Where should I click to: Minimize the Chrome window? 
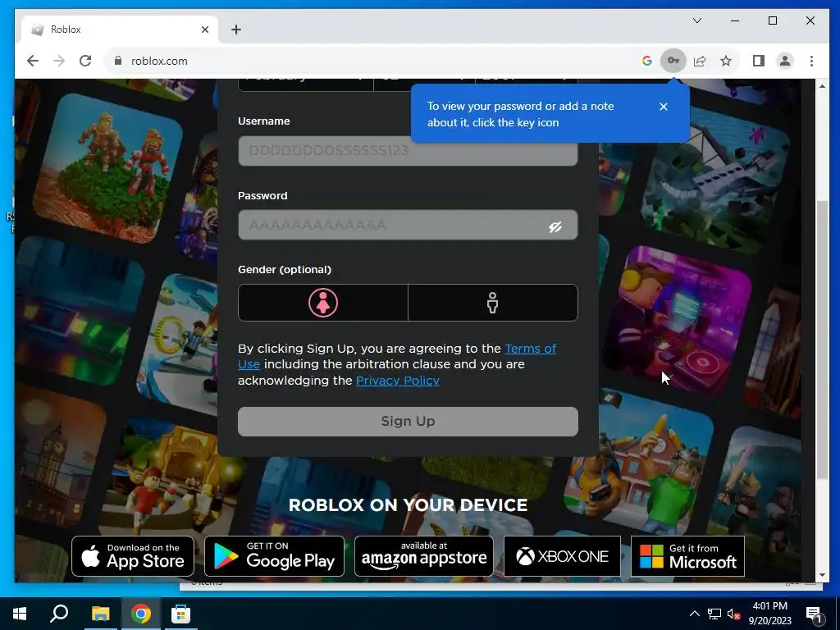click(735, 21)
